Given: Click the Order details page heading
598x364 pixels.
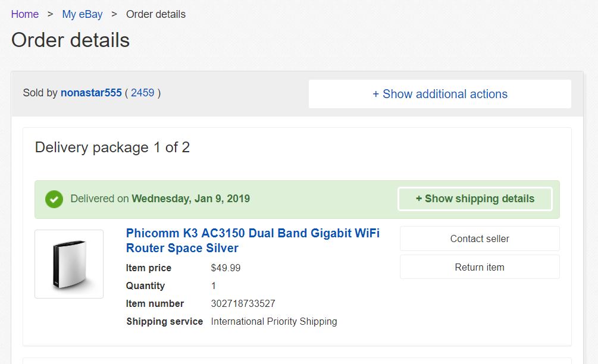Looking at the screenshot, I should tap(70, 40).
